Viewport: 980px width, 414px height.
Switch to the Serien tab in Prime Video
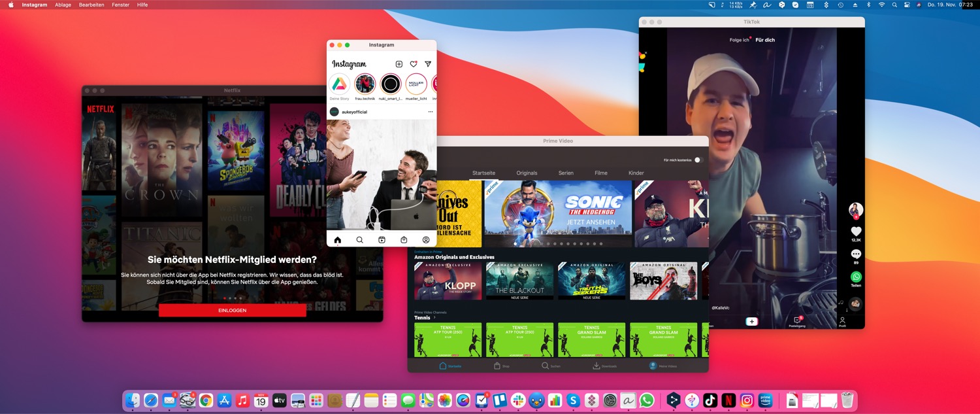tap(566, 173)
